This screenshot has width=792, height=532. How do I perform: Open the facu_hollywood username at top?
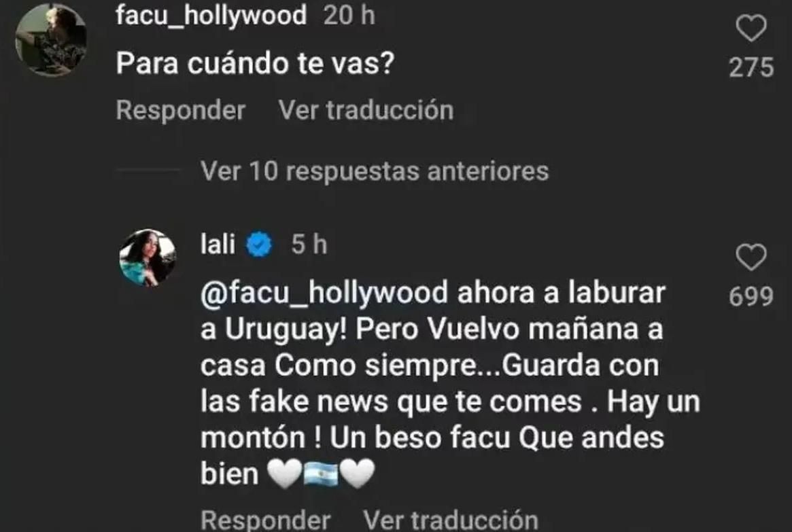coord(211,15)
